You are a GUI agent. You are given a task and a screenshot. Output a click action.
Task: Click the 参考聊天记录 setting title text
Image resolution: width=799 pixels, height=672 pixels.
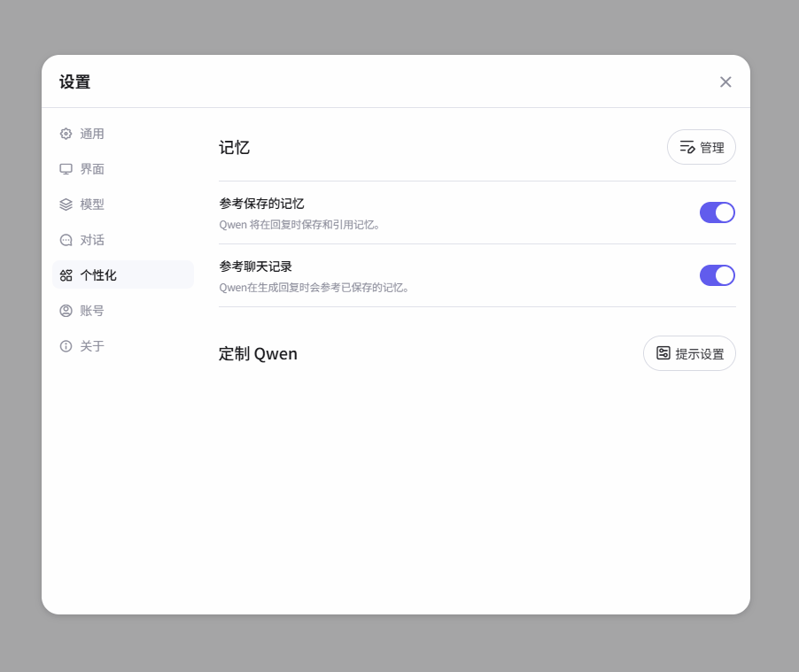click(x=255, y=266)
